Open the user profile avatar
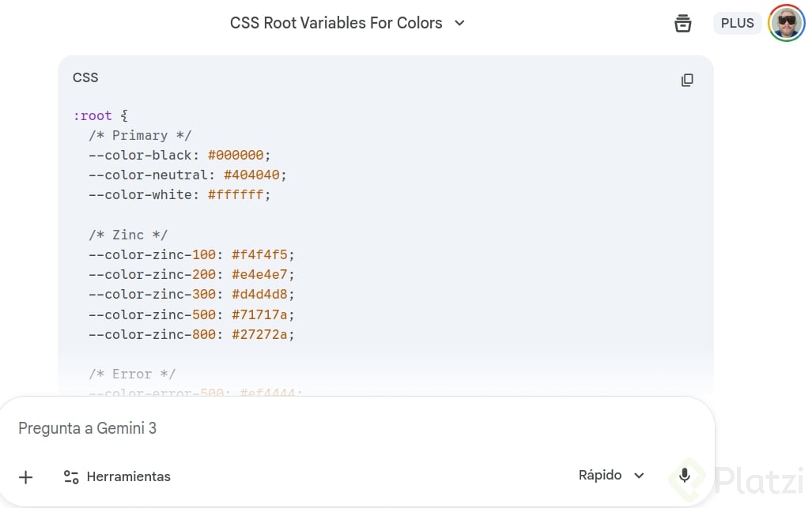This screenshot has width=812, height=508. click(786, 23)
